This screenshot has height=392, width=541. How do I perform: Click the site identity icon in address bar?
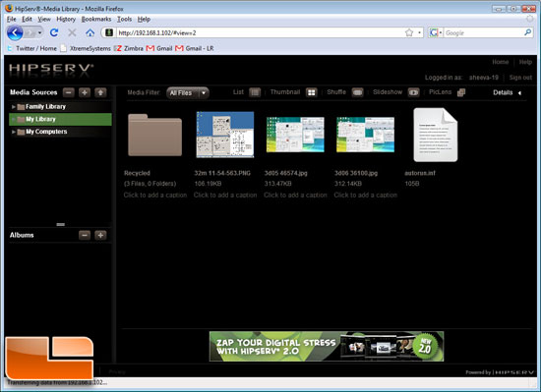[x=109, y=32]
